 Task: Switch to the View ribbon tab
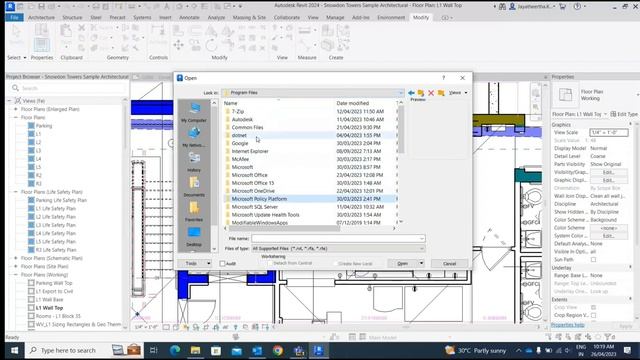click(x=313, y=18)
